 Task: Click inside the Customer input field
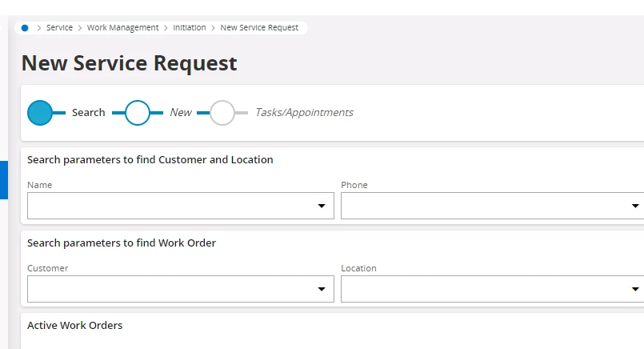pos(181,289)
